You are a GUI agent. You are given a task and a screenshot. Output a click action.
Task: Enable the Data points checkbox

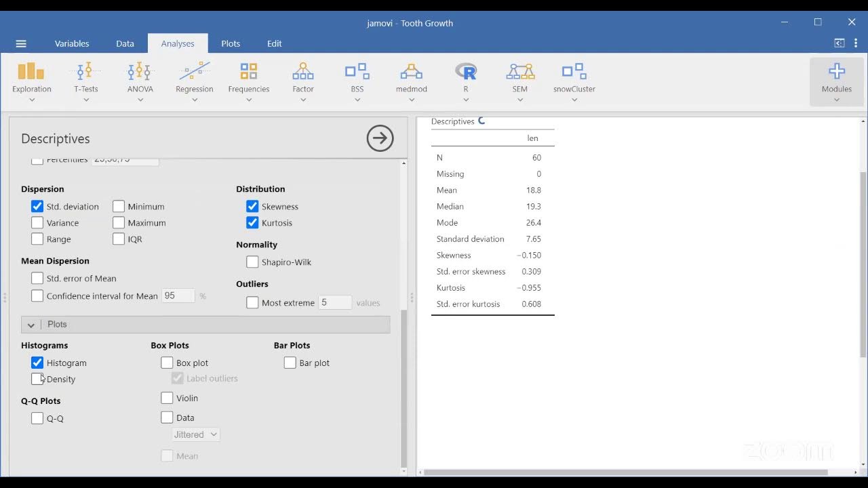pos(167,418)
